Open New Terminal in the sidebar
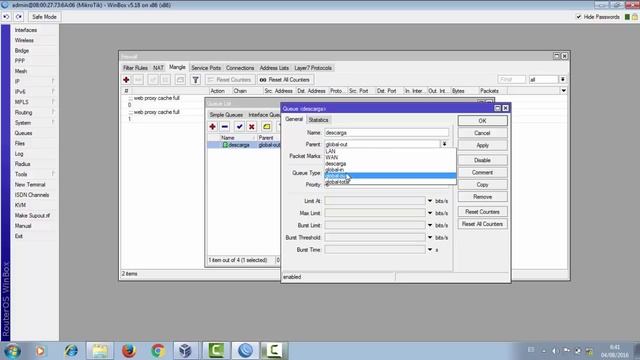The width and height of the screenshot is (640, 360). coord(30,184)
